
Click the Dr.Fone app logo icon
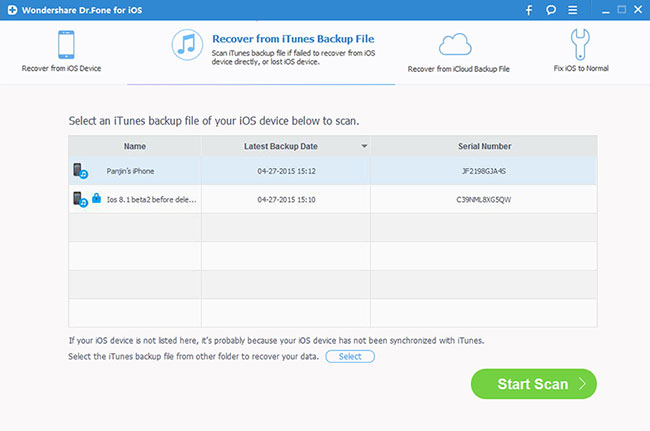9,10
